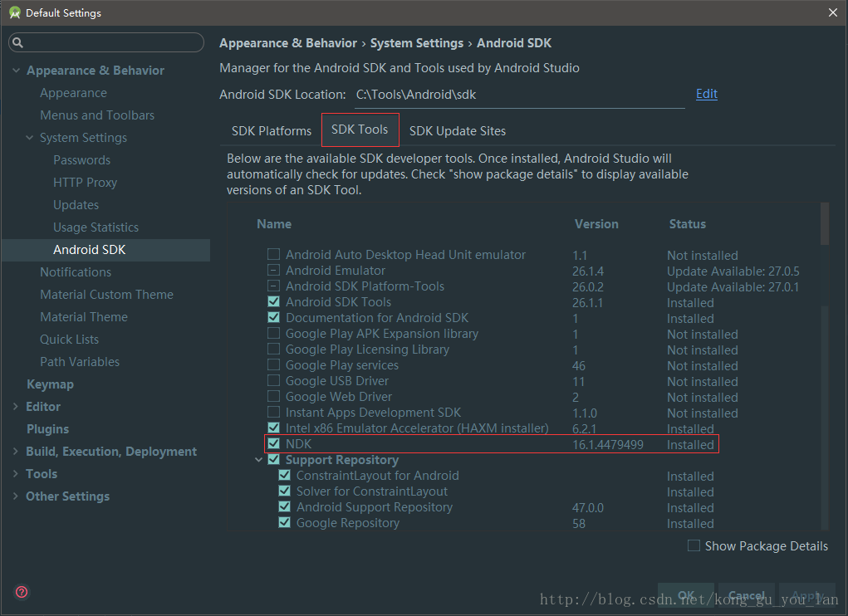This screenshot has width=848, height=616.
Task: Check Google USB Driver checkbox
Action: 273,380
